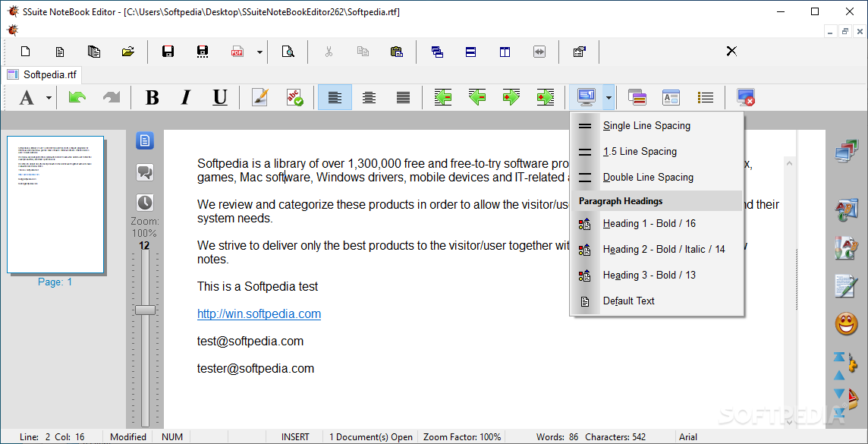Run the abc spell check
868x444 pixels.
(x=294, y=97)
